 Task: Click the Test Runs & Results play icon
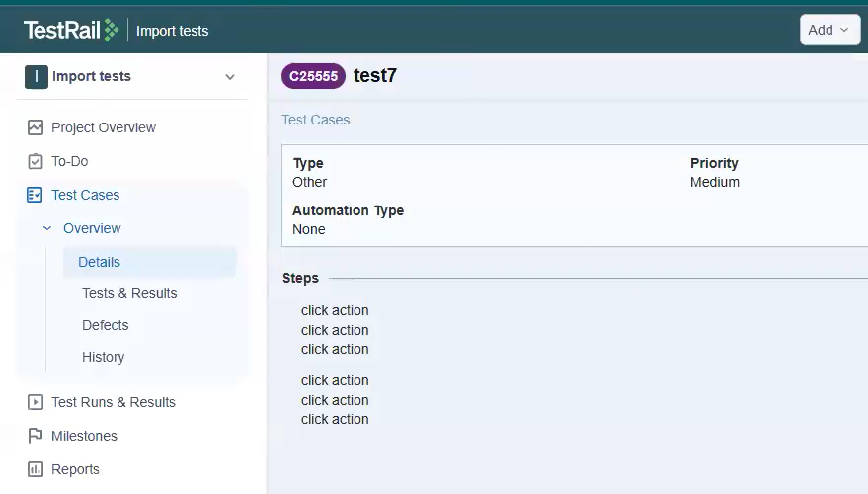(36, 402)
